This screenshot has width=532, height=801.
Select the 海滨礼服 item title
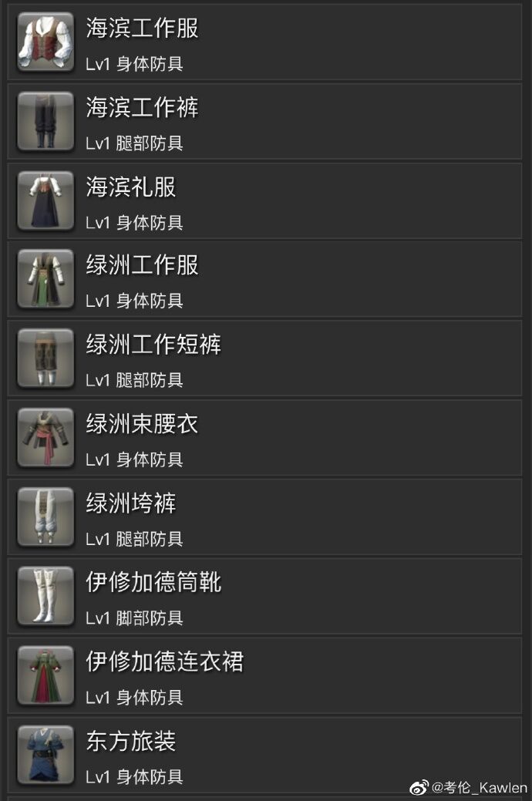(x=131, y=187)
